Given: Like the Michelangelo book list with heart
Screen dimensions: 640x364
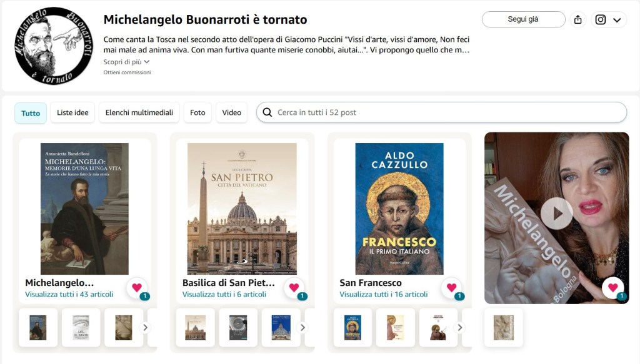Looking at the screenshot, I should click(x=137, y=288).
